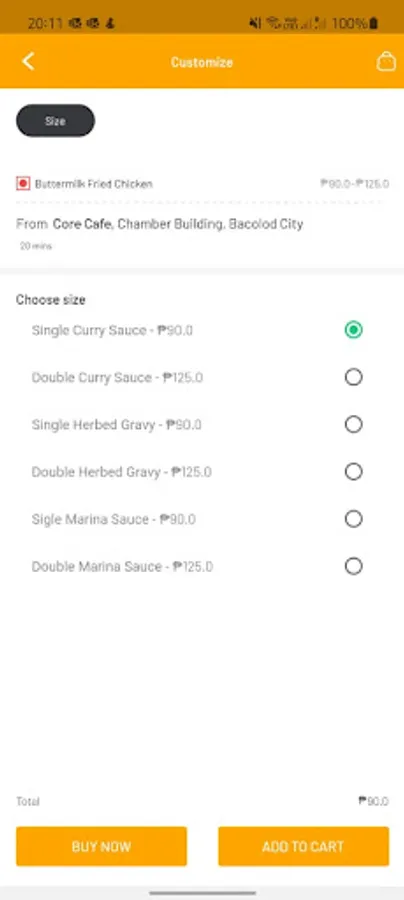
Task: Switch to the Size tab pill
Action: tap(56, 121)
